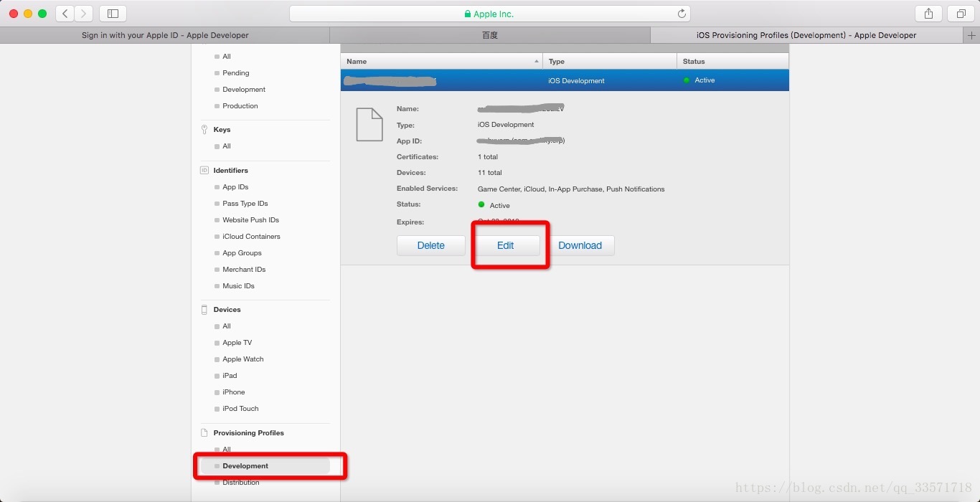Image resolution: width=980 pixels, height=502 pixels.
Task: Open Pass Type IDs in sidebar
Action: click(245, 204)
